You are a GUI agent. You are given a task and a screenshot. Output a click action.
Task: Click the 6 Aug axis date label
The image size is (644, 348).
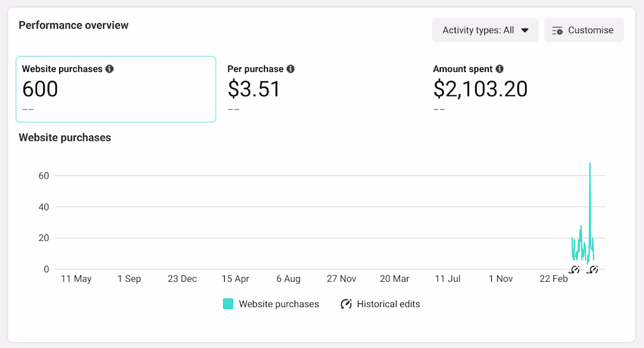point(288,278)
